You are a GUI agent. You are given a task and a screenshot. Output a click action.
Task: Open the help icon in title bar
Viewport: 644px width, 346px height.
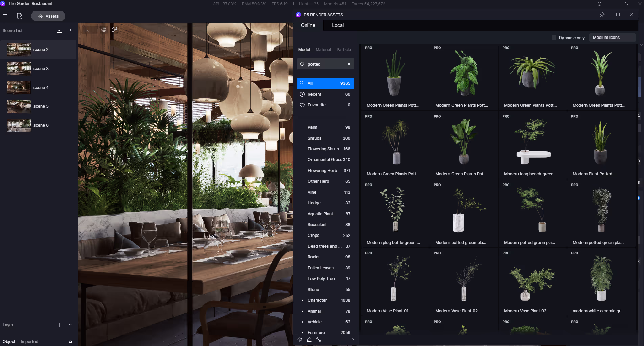[x=600, y=4]
